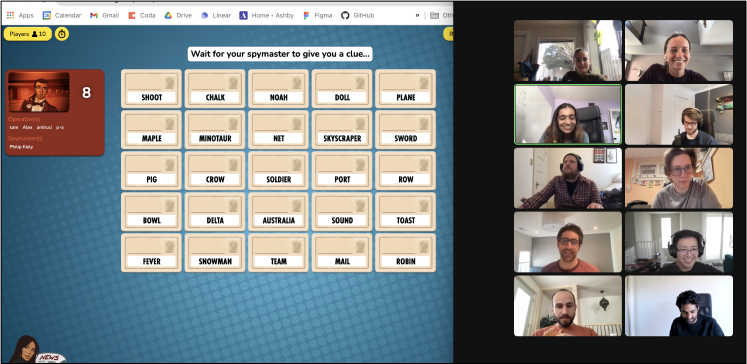This screenshot has width=747, height=364.
Task: Select the CHALK card
Action: (215, 89)
